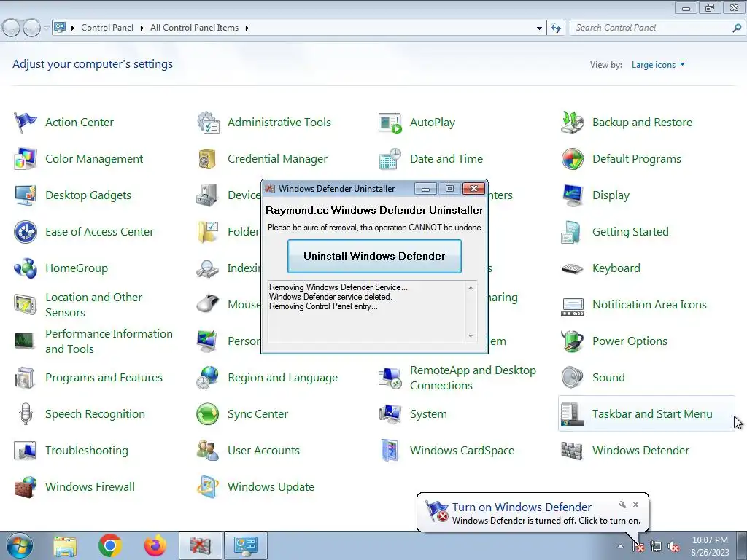Show hidden tray icons arrow
Image resolution: width=747 pixels, height=560 pixels.
tap(620, 546)
